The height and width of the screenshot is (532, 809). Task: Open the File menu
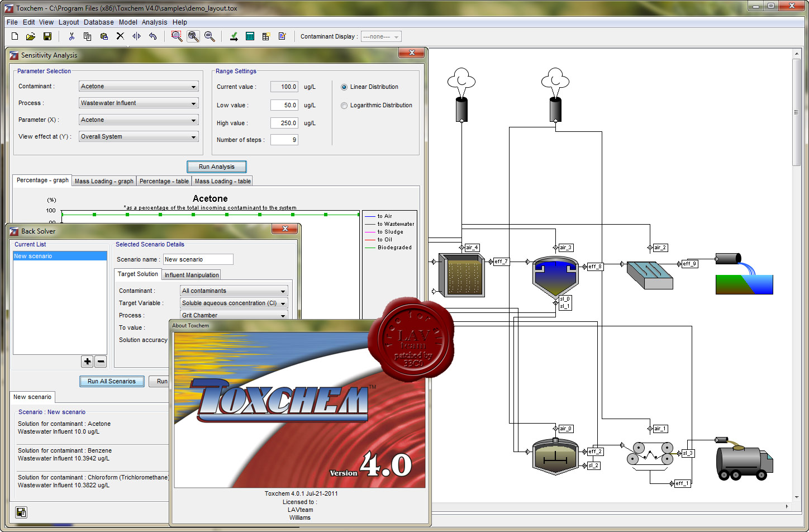[12, 22]
